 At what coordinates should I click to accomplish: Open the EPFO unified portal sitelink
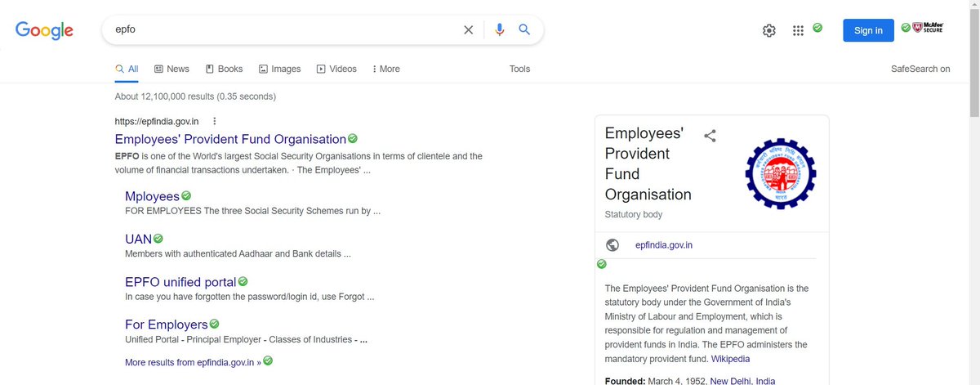click(x=180, y=282)
